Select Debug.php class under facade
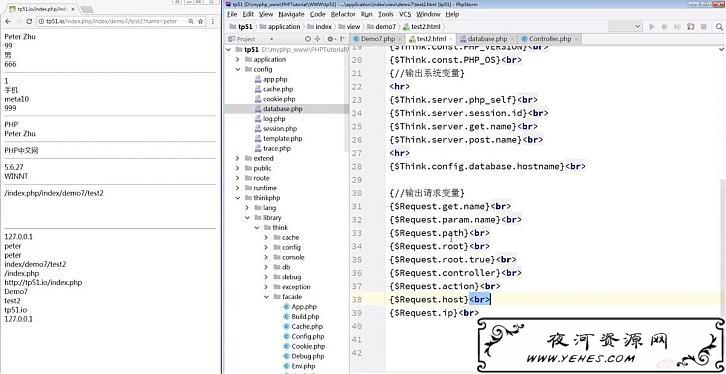The width and height of the screenshot is (726, 374). click(304, 356)
